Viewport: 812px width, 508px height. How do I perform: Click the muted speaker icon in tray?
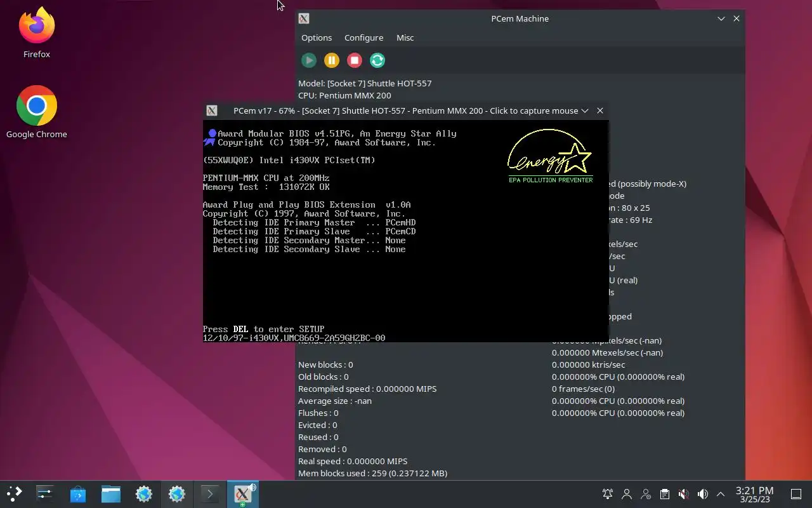pyautogui.click(x=683, y=494)
